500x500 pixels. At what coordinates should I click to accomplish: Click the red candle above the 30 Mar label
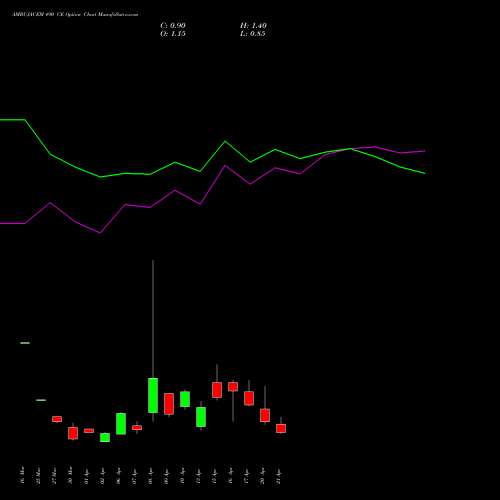pyautogui.click(x=73, y=433)
